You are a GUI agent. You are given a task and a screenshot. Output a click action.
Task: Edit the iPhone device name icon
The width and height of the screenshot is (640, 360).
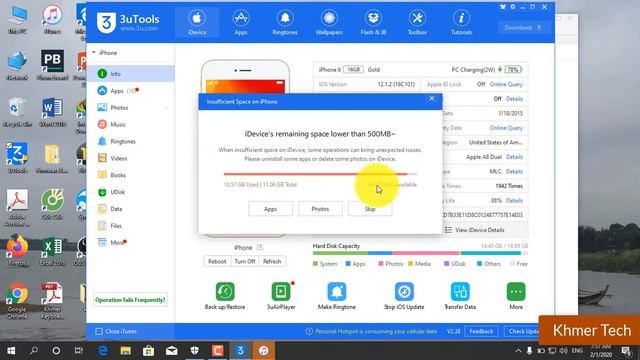click(x=260, y=247)
